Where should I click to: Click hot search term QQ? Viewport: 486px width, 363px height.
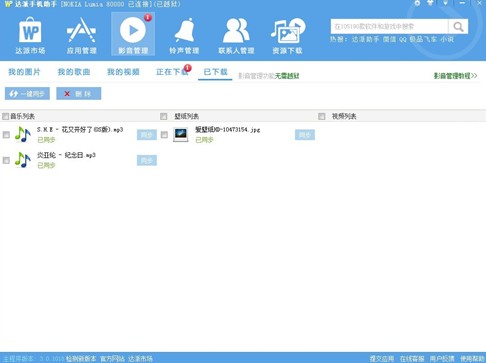[x=403, y=39]
